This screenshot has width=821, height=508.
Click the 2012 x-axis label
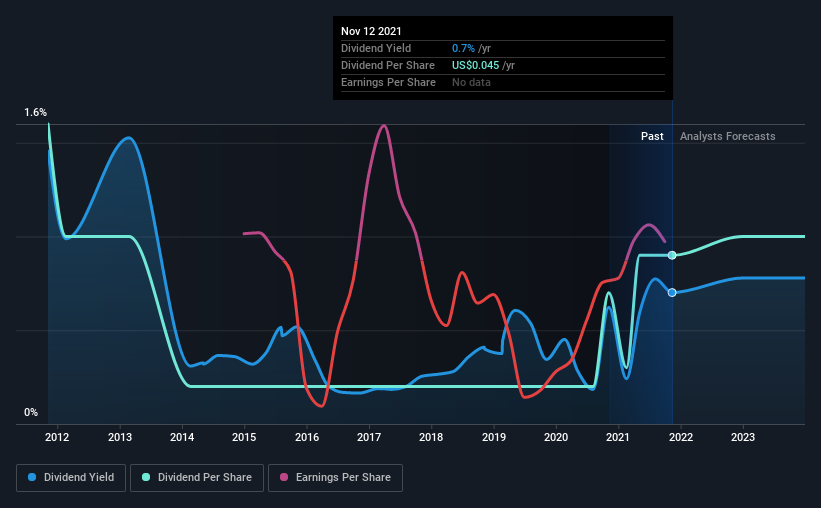pos(57,437)
